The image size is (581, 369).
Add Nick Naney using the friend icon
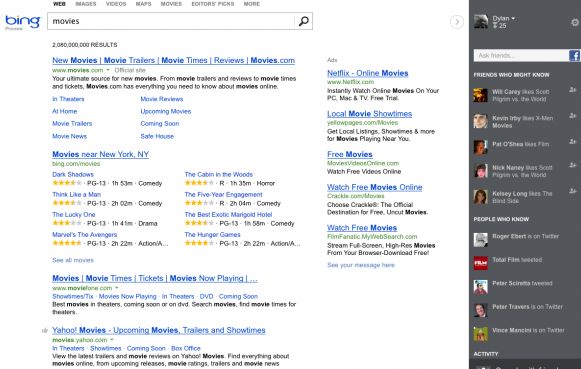pyautogui.click(x=573, y=165)
